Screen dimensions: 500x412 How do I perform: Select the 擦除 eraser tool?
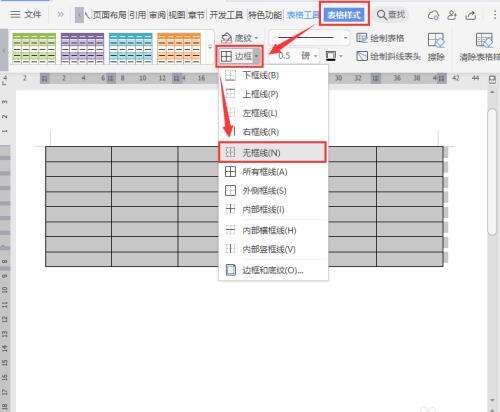pos(436,47)
